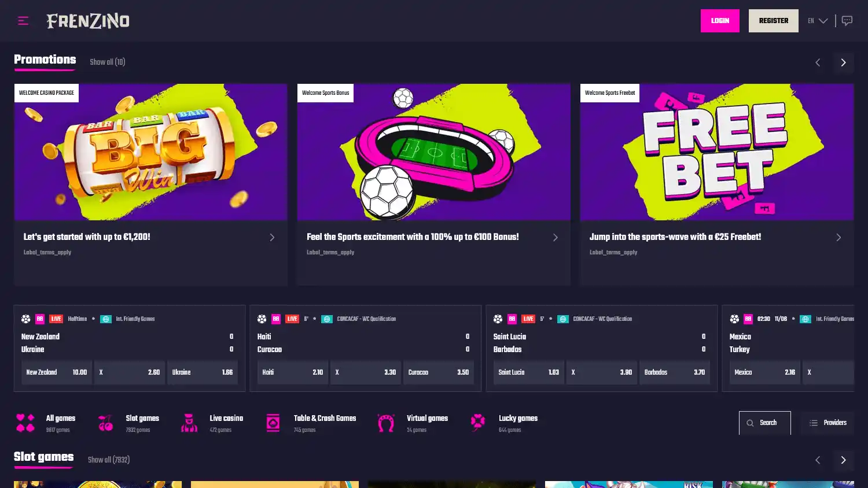Click LIVE badge in New Zealand match

point(56,319)
